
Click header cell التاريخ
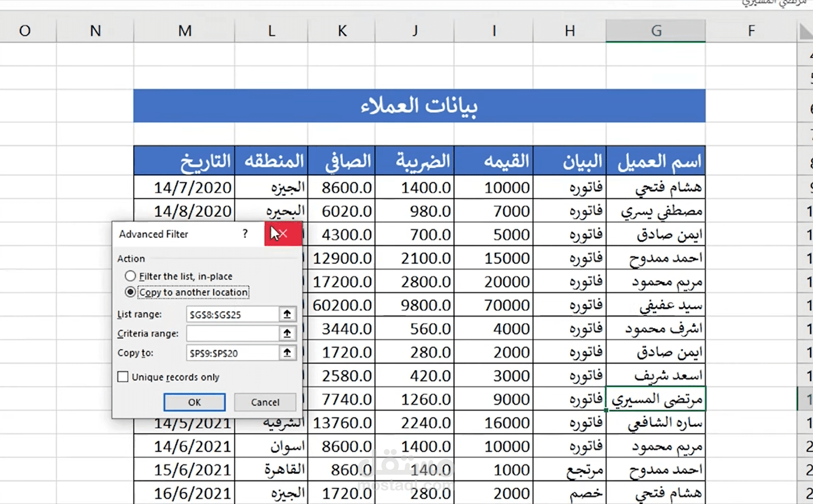(x=184, y=161)
